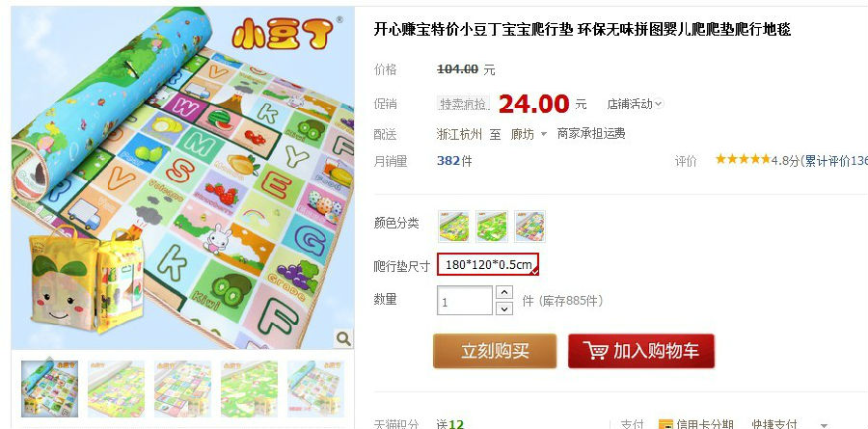868x429 pixels.
Task: Select the third color option swatch
Action: [529, 227]
